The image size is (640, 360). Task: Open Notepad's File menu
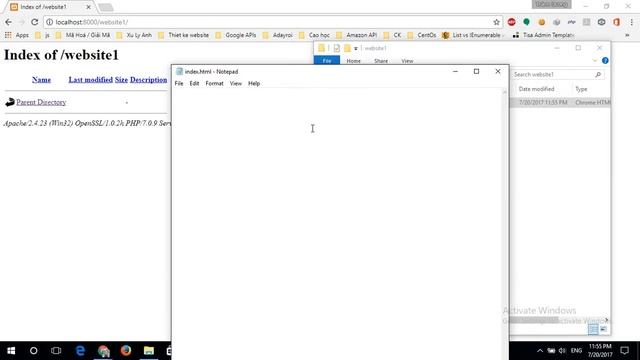click(x=179, y=83)
